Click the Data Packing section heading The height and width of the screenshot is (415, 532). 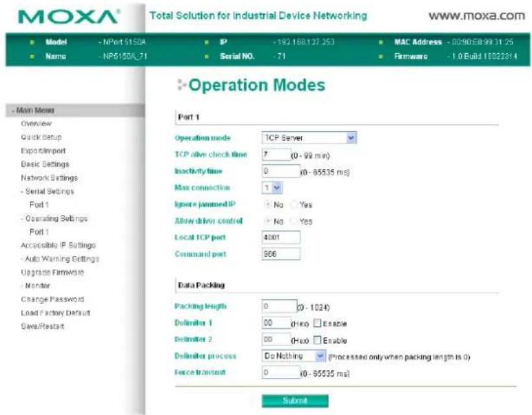(201, 285)
